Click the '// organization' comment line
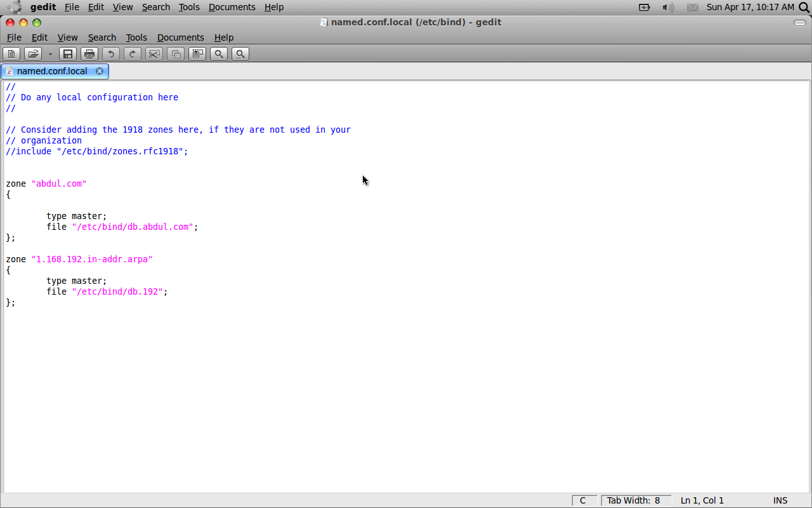Viewport: 812px width, 508px height. [x=44, y=140]
